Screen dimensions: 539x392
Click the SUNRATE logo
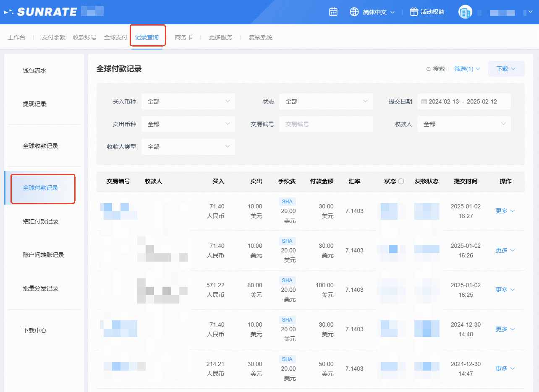tap(41, 12)
